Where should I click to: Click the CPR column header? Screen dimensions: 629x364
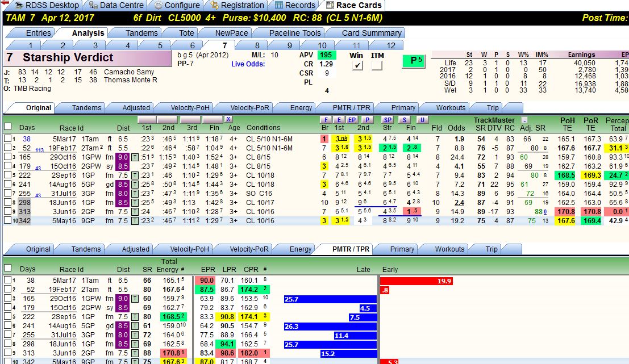pyautogui.click(x=251, y=269)
